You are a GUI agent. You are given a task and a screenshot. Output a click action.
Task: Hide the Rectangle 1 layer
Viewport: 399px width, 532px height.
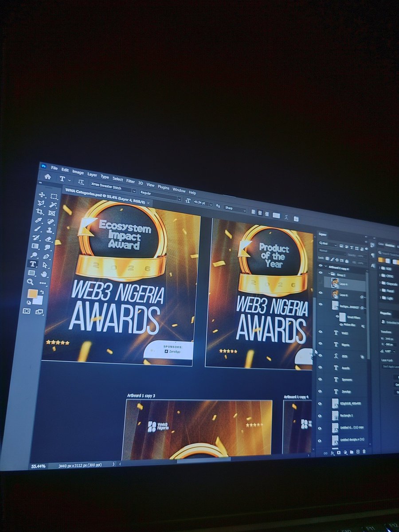[x=320, y=416]
